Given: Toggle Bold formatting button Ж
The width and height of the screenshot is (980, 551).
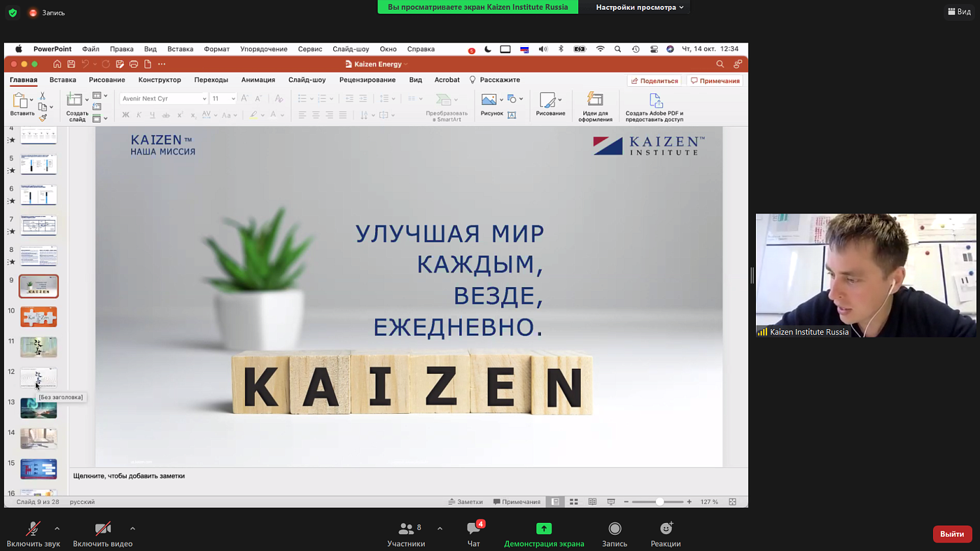Looking at the screenshot, I should (125, 115).
